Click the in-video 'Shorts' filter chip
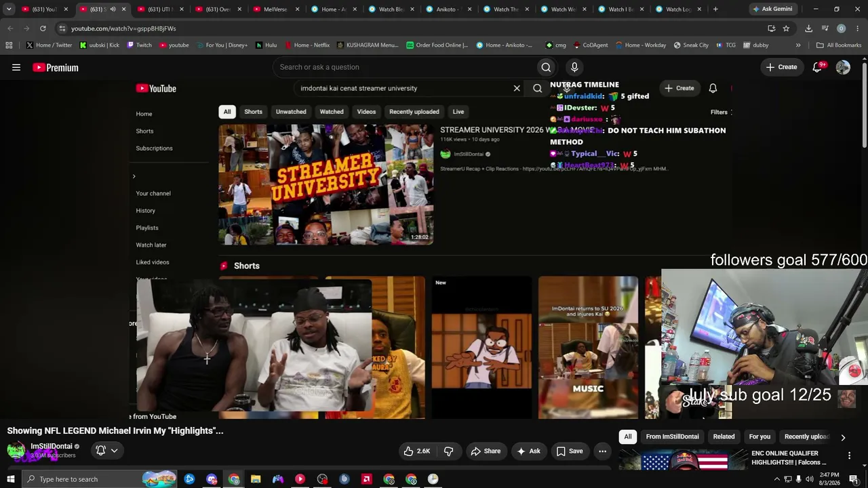Screen dimensions: 868x488 point(253,112)
